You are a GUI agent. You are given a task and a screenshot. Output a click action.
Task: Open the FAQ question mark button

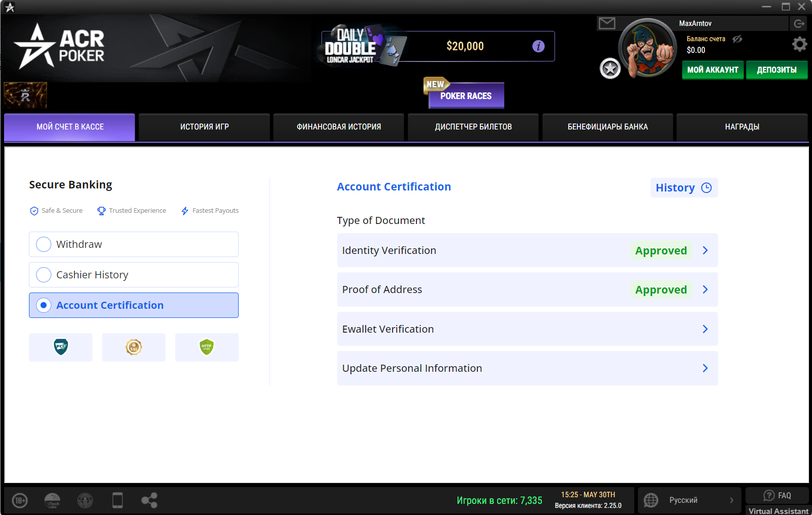pyautogui.click(x=777, y=495)
